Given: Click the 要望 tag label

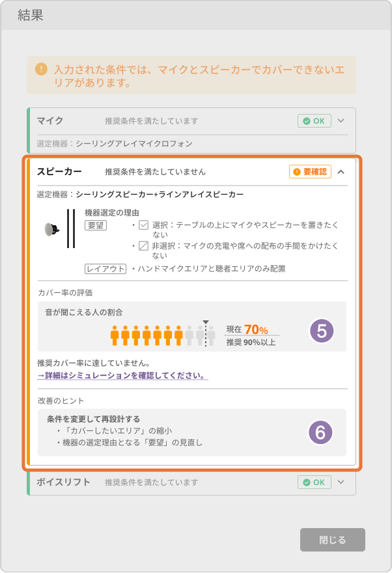Looking at the screenshot, I should click(x=96, y=225).
